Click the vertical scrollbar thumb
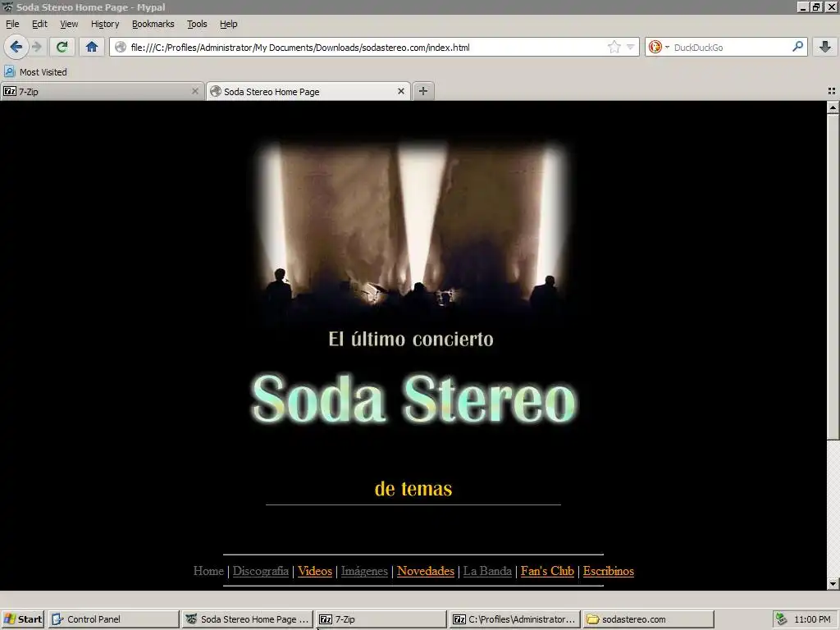The height and width of the screenshot is (630, 840). click(833, 276)
